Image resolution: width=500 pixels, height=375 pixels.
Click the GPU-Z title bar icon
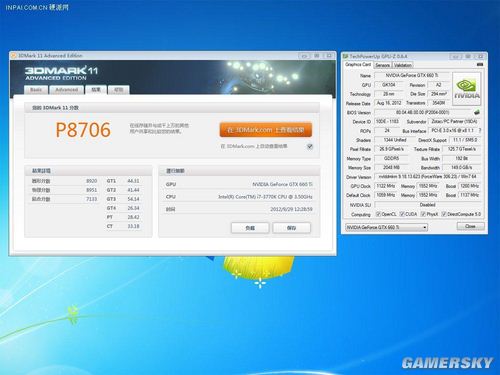(345, 56)
